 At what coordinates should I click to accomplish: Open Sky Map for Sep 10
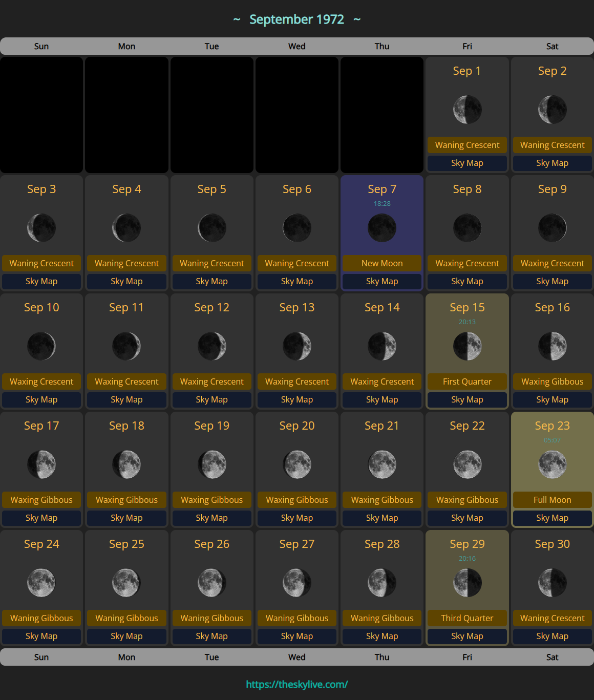coord(41,399)
